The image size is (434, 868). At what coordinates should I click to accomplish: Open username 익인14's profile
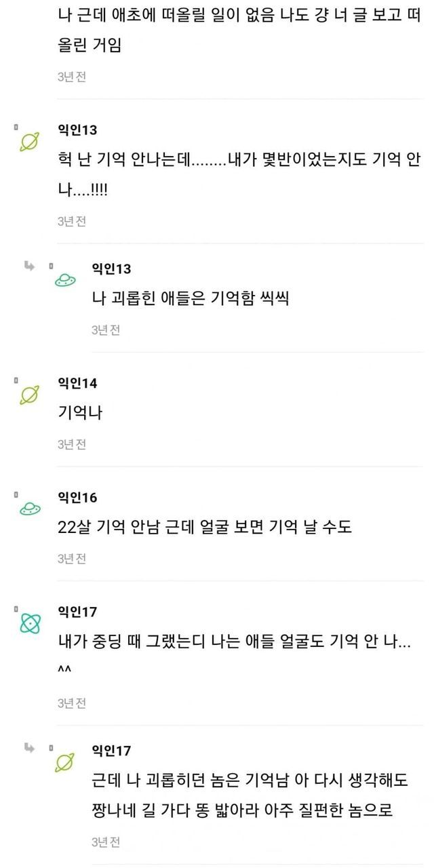pyautogui.click(x=77, y=383)
